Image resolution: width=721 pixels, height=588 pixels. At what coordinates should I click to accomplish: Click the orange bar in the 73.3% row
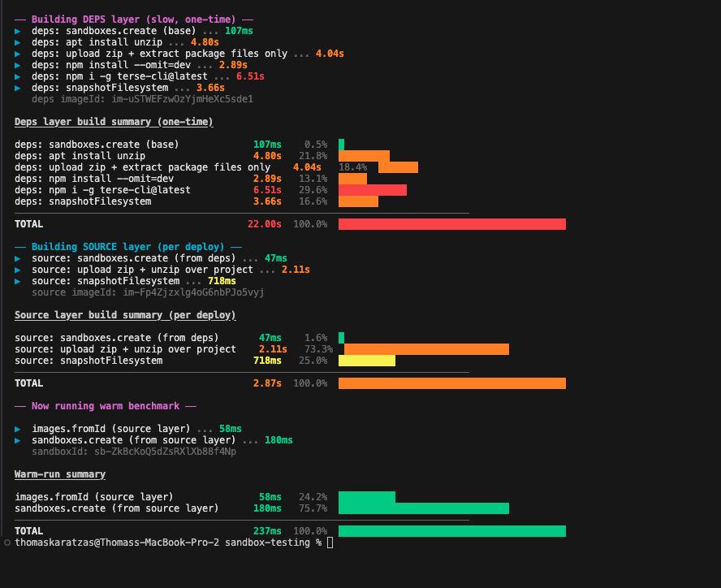click(x=427, y=349)
